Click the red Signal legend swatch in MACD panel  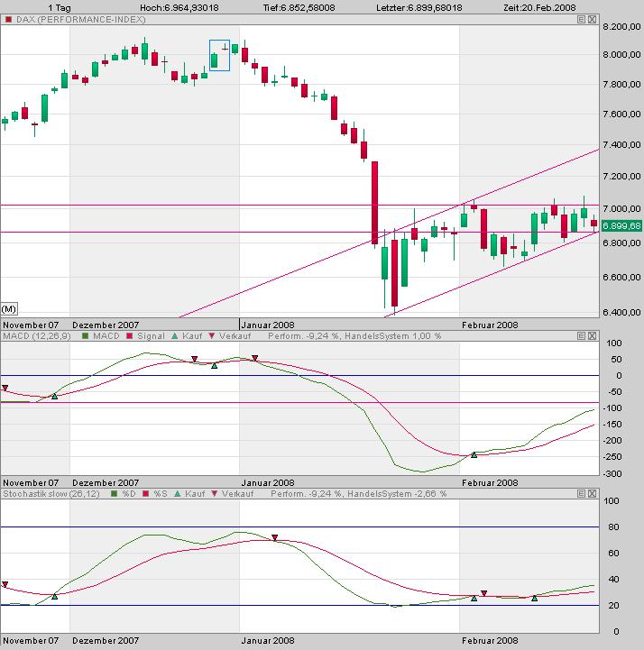[x=129, y=335]
